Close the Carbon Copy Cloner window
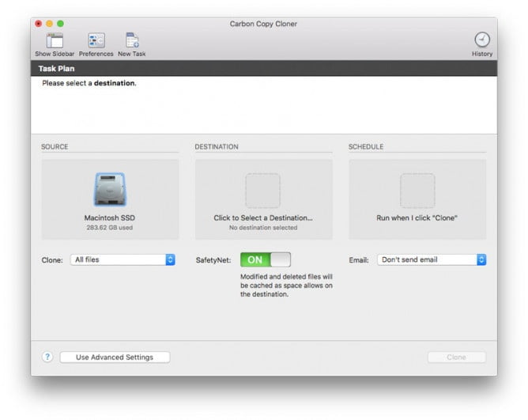Image resolution: width=528 pixels, height=420 pixels. 39,24
